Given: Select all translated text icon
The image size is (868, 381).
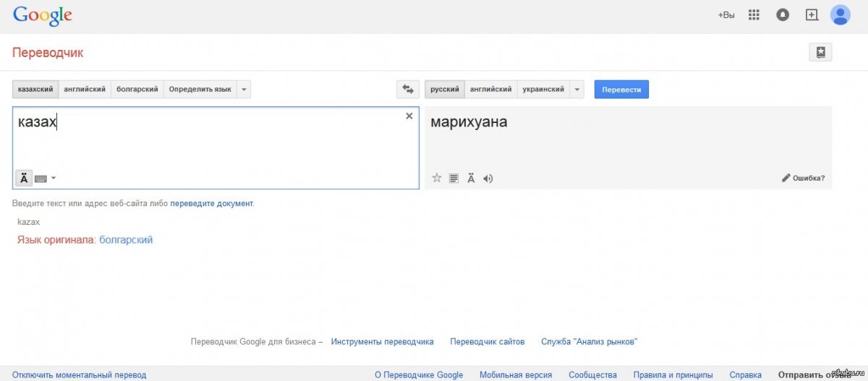Looking at the screenshot, I should point(454,178).
